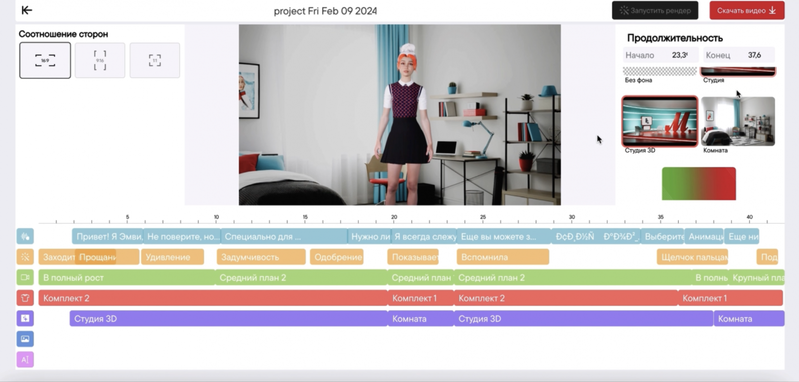Screen dimensions: 799x382
Task: Click the back arrow icon
Action: click(x=26, y=10)
